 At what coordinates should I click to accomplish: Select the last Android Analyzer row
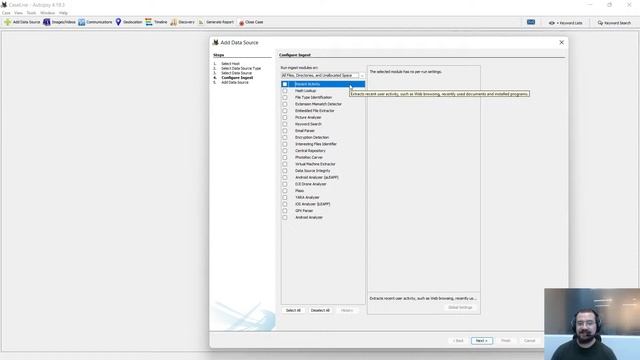[x=323, y=218]
